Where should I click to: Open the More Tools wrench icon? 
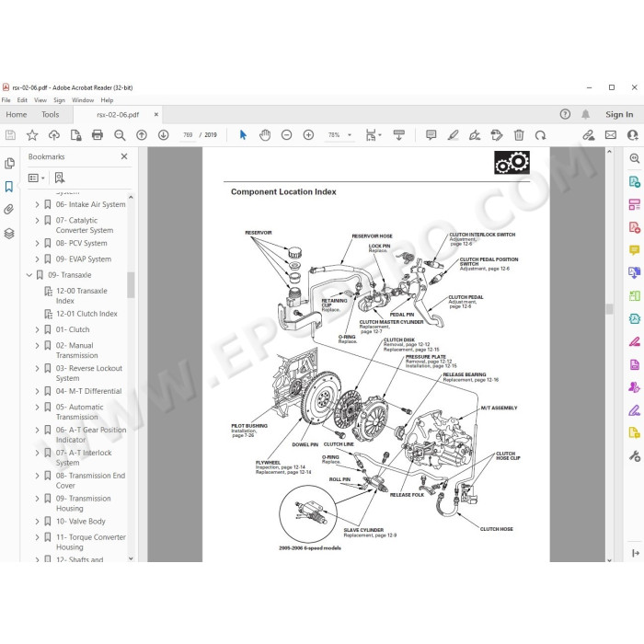pos(635,456)
